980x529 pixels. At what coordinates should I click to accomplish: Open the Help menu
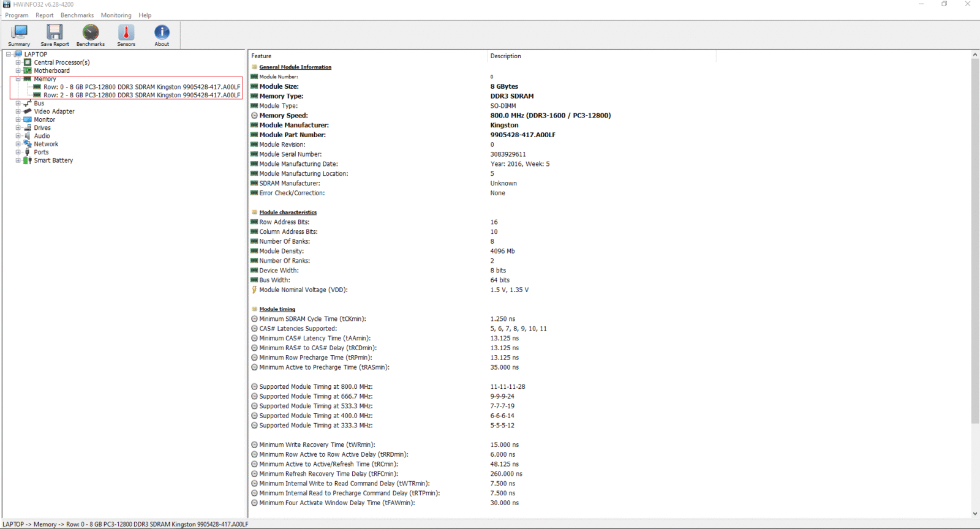145,15
